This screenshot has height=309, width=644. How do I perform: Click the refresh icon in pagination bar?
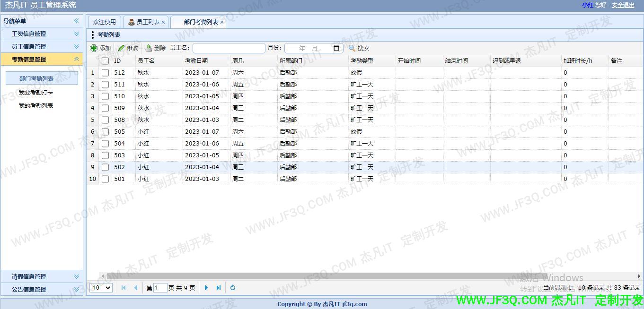(232, 287)
